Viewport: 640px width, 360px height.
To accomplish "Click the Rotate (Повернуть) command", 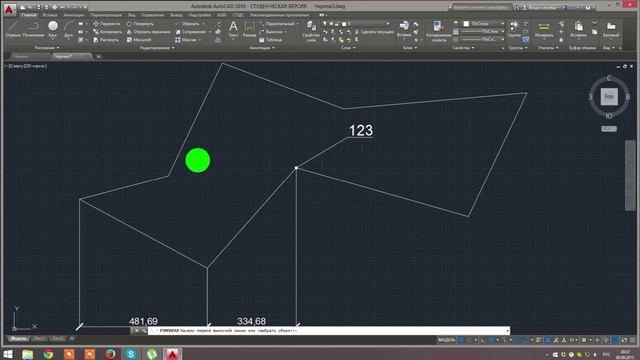I will (140, 24).
